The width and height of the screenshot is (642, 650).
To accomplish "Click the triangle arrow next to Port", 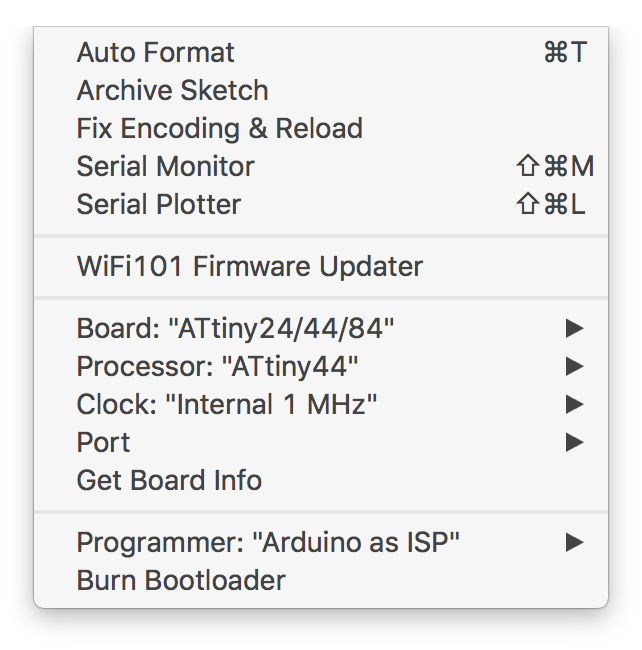I will (574, 442).
